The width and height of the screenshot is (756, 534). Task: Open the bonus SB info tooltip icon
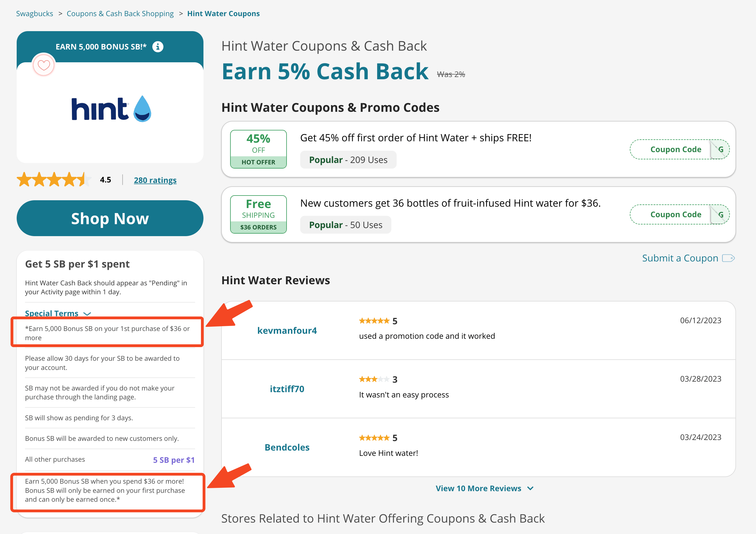[x=158, y=47]
